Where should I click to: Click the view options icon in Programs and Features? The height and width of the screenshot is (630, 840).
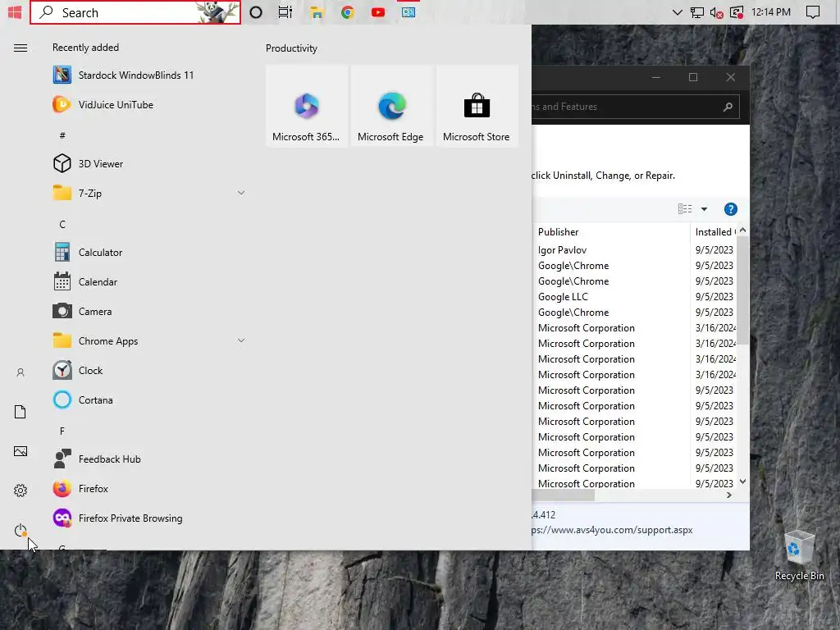tap(685, 209)
